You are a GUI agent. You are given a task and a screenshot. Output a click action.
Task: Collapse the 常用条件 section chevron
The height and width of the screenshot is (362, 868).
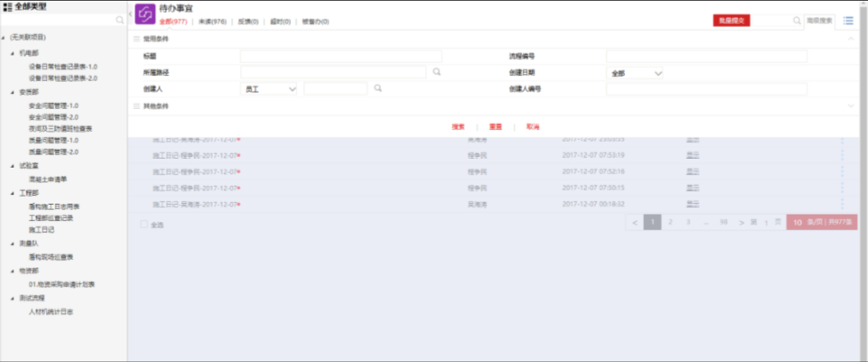851,38
